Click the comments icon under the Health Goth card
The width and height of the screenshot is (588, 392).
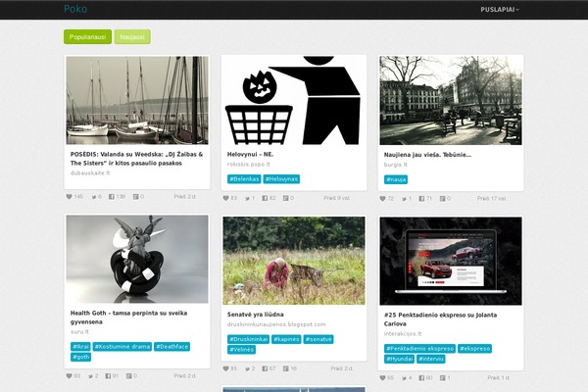coord(129,376)
